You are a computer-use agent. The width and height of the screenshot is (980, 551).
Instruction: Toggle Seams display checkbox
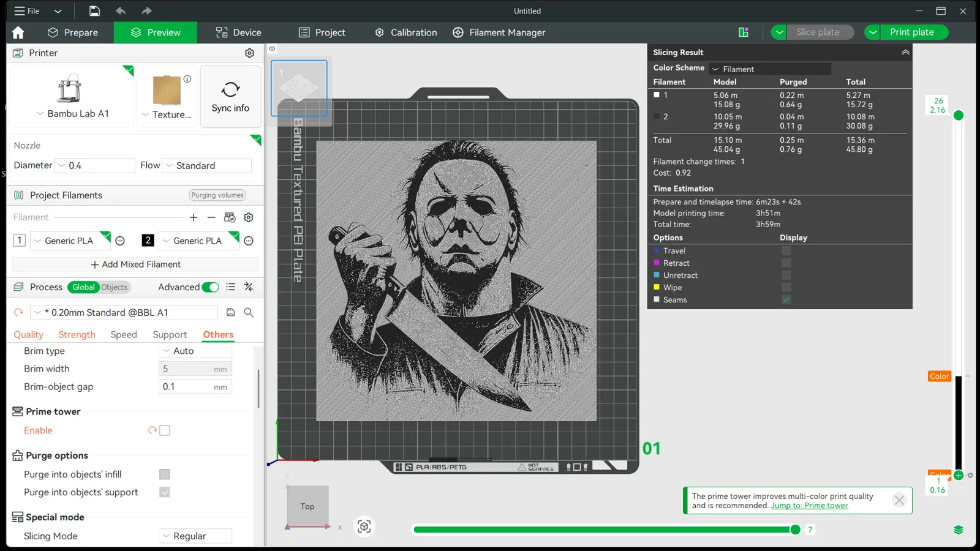tap(786, 300)
